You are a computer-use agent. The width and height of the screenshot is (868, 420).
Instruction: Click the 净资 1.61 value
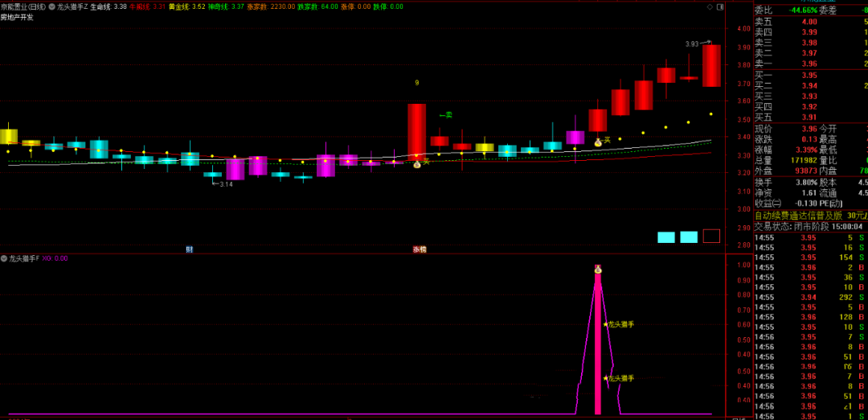809,193
